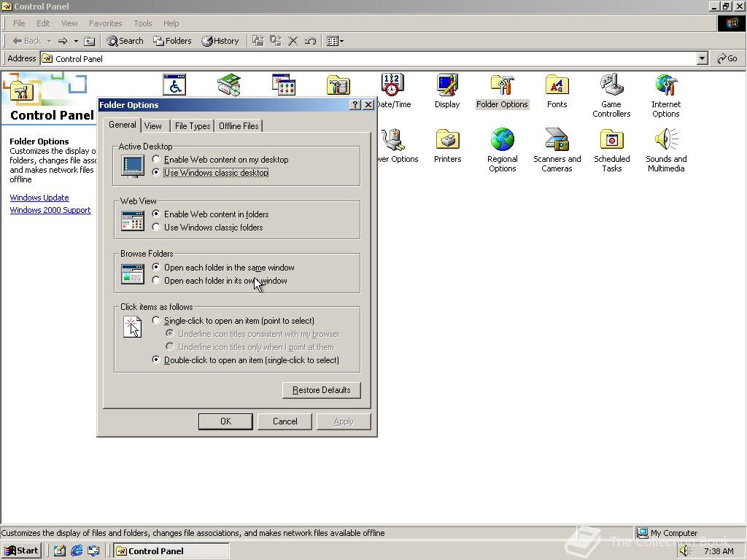Open the Date/Time control panel item
The width and height of the screenshot is (747, 560).
pos(393,90)
